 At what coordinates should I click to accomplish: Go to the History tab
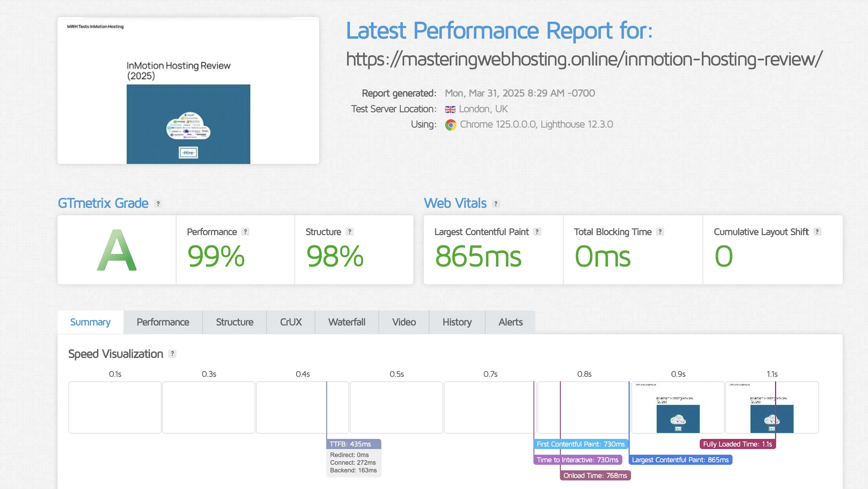point(457,322)
